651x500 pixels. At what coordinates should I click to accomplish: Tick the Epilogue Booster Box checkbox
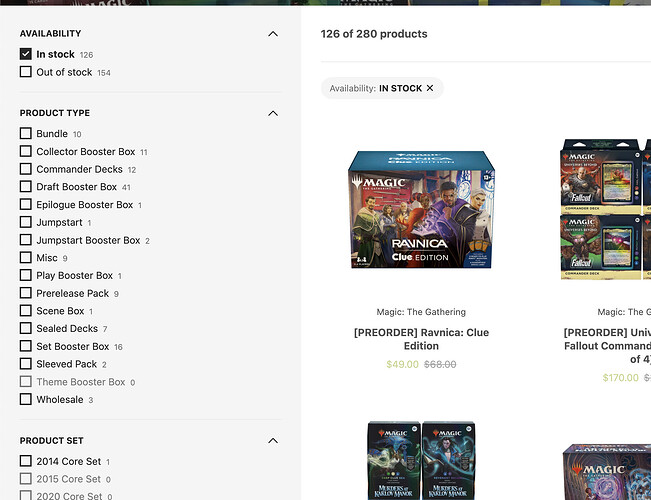(26, 204)
